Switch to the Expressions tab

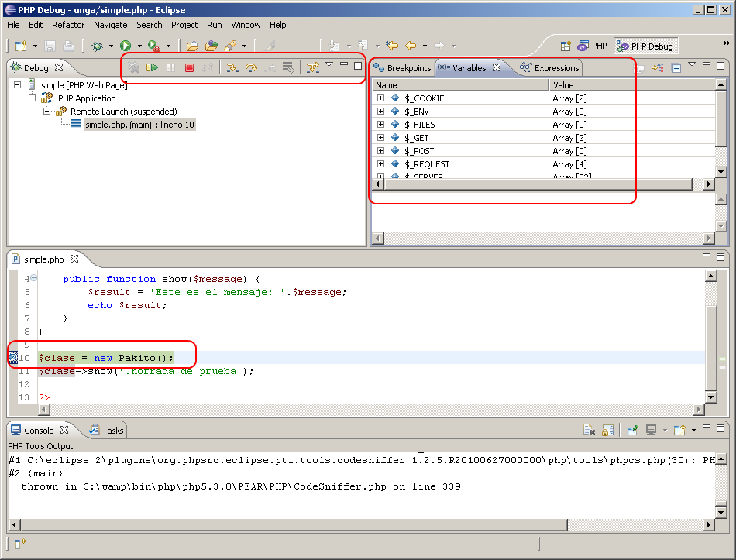549,68
